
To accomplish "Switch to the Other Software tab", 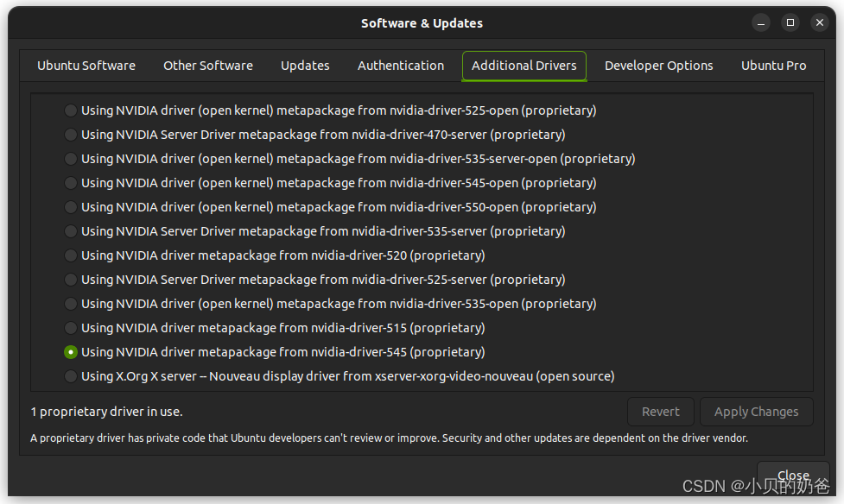I will tap(208, 66).
